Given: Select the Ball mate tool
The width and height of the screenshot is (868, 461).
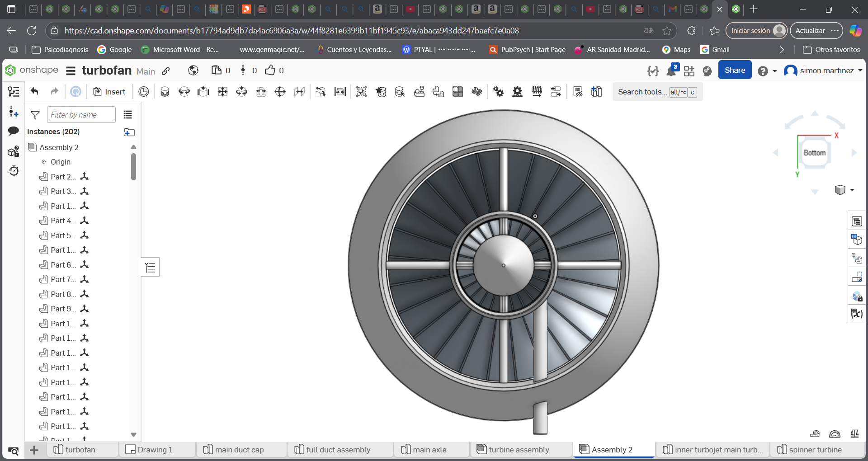Looking at the screenshot, I should point(280,92).
